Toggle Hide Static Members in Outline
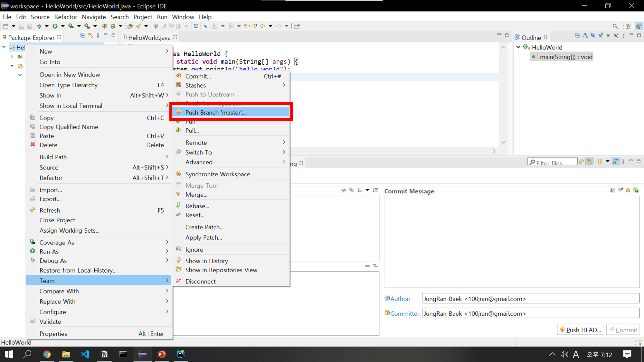644x362 pixels. [x=601, y=35]
